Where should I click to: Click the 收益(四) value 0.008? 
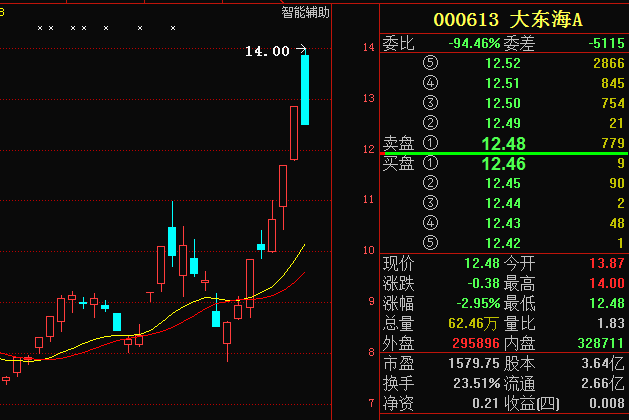[x=607, y=403]
